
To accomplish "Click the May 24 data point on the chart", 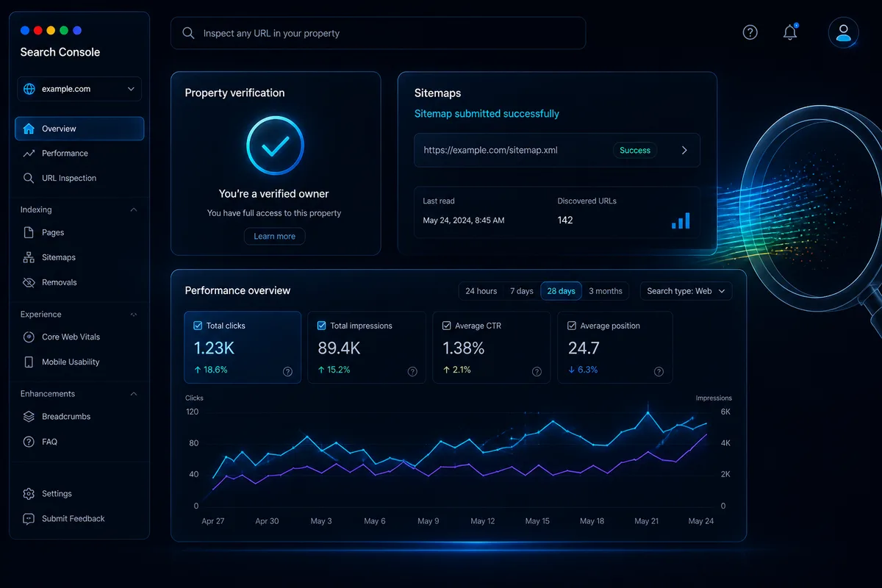I will 706,424.
